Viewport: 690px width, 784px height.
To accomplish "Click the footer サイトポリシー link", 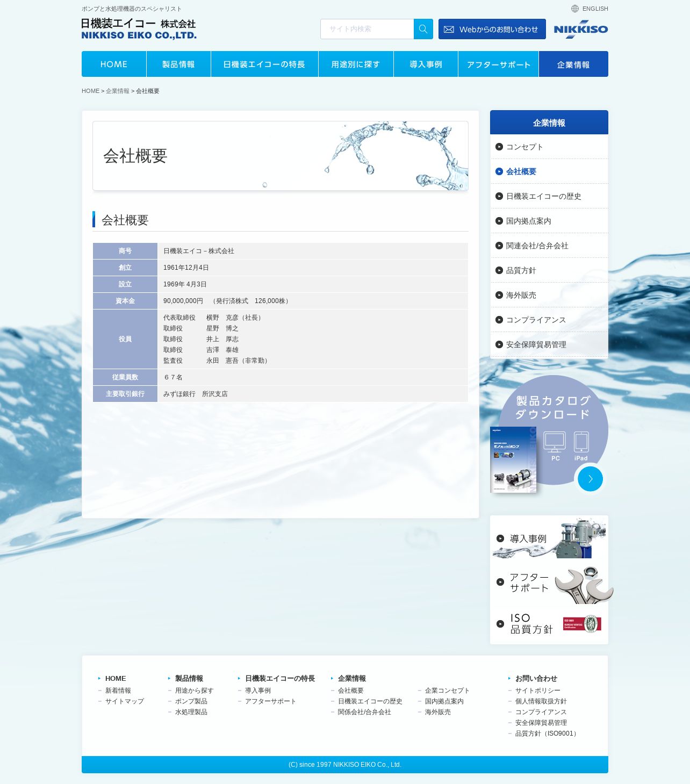I will pyautogui.click(x=538, y=691).
